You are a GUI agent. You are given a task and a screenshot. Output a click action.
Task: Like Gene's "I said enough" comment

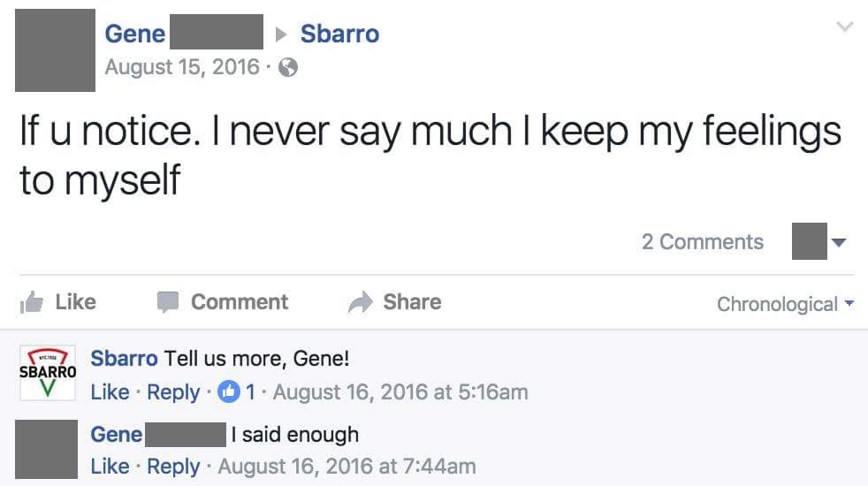[110, 466]
